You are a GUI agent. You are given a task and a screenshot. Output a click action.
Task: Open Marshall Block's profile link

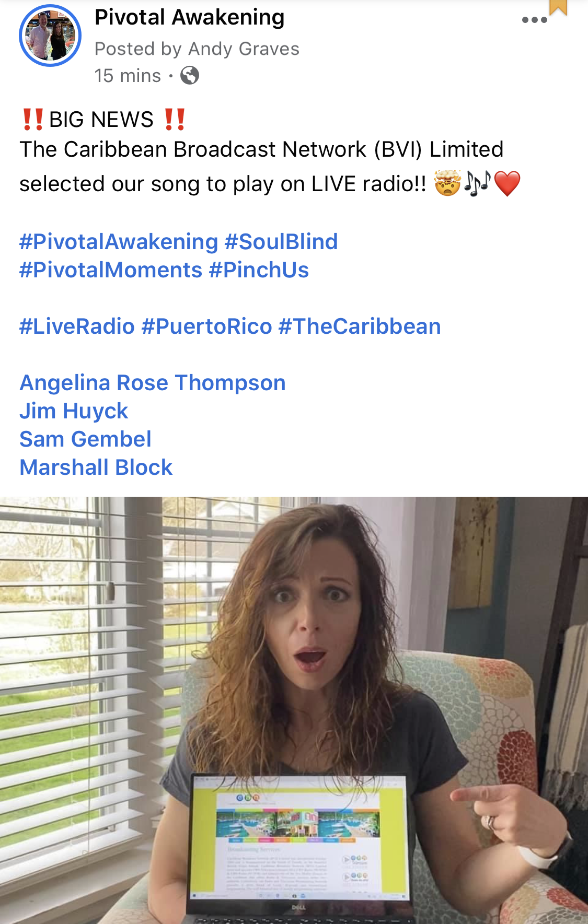point(96,467)
